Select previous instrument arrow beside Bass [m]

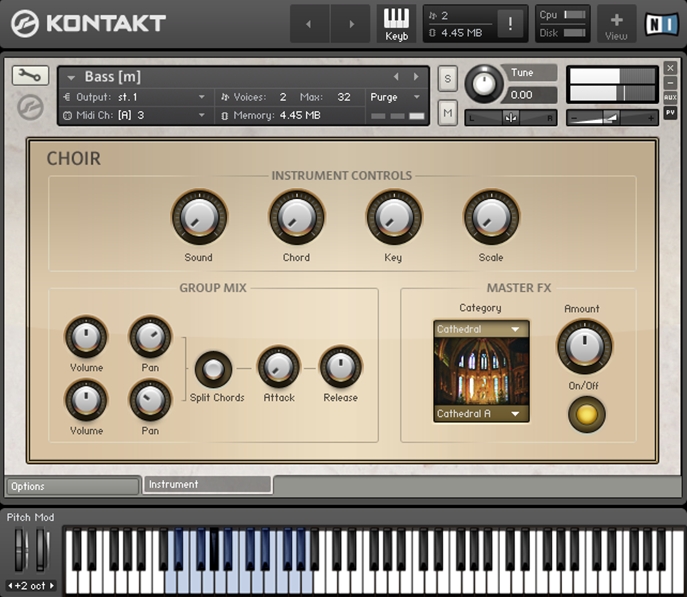(x=396, y=77)
